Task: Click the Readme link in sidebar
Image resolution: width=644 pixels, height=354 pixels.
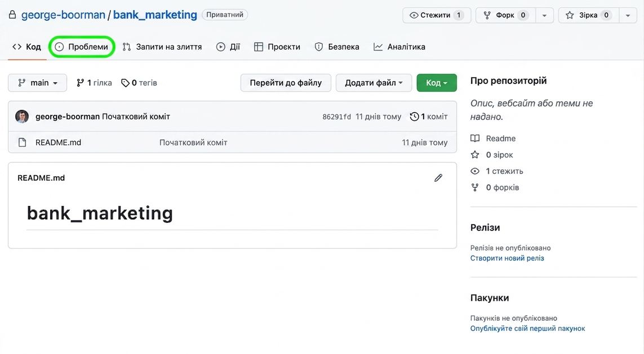Action: click(501, 138)
